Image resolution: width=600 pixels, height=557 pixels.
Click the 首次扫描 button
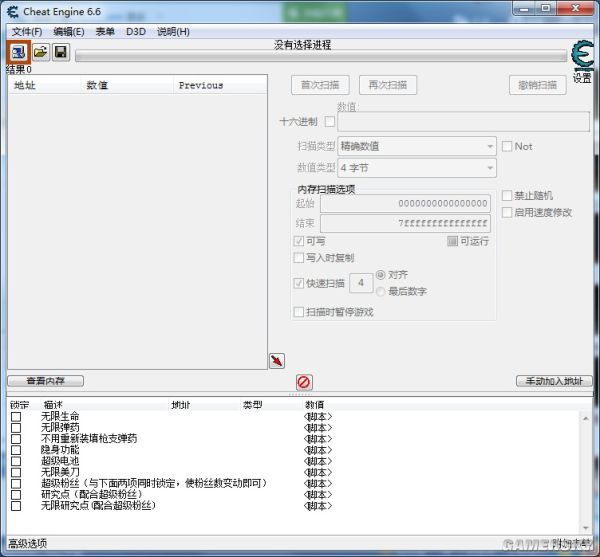pyautogui.click(x=320, y=85)
